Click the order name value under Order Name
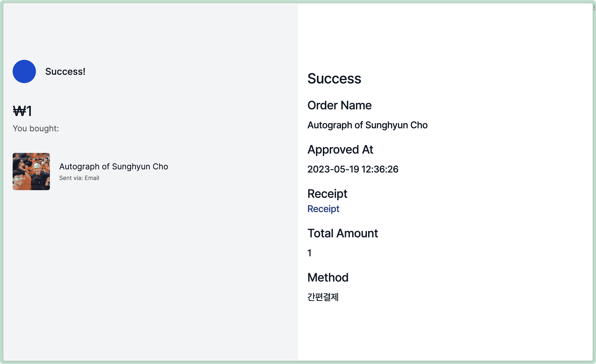Viewport: 596px width, 364px height. [367, 125]
